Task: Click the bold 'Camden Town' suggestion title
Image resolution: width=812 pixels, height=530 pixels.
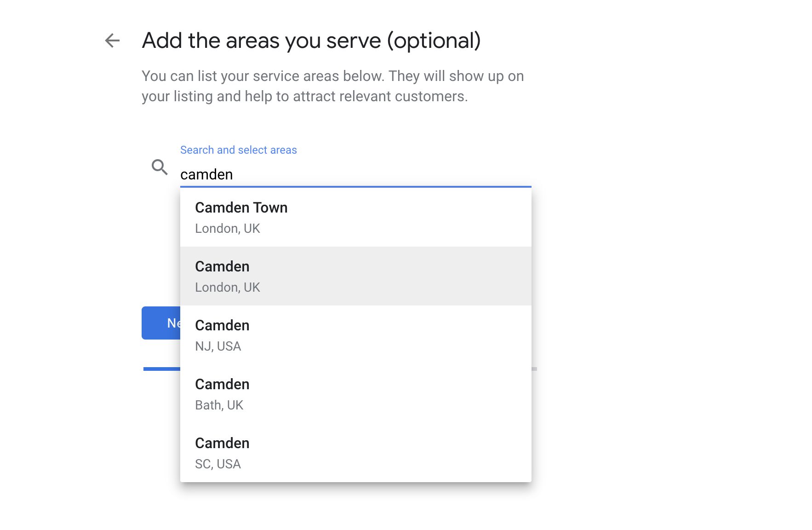Action: pos(241,207)
